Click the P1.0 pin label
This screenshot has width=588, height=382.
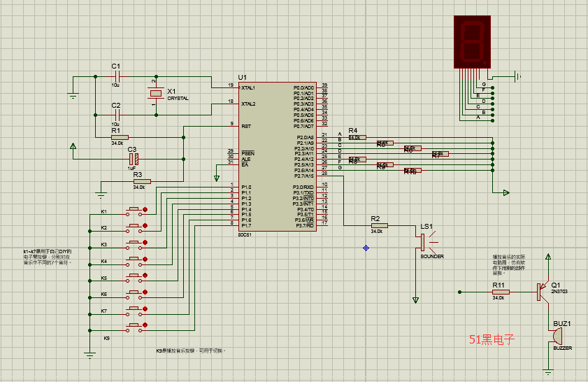246,187
